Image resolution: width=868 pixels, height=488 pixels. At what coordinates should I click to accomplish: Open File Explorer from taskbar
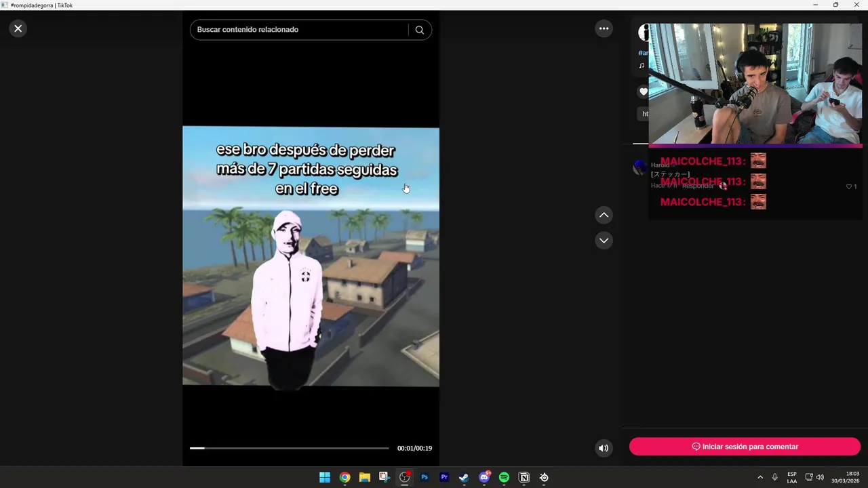[x=365, y=477]
